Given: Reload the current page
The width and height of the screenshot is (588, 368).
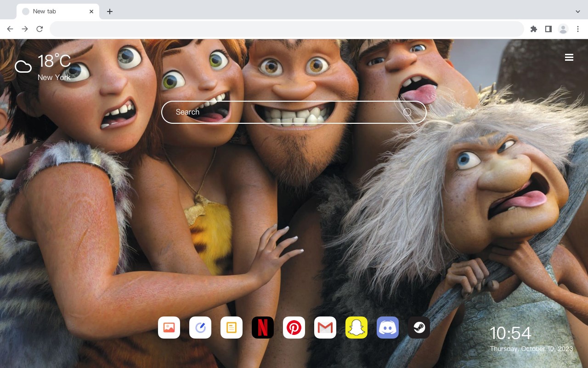Looking at the screenshot, I should (40, 29).
